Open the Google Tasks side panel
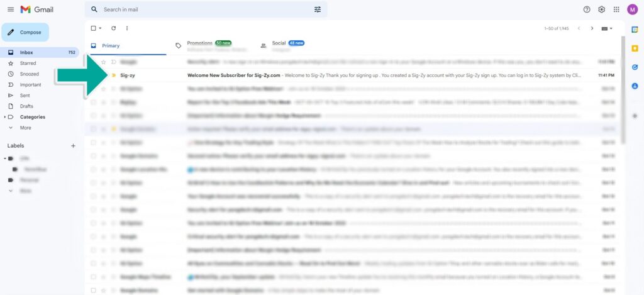The image size is (644, 295). [x=635, y=67]
